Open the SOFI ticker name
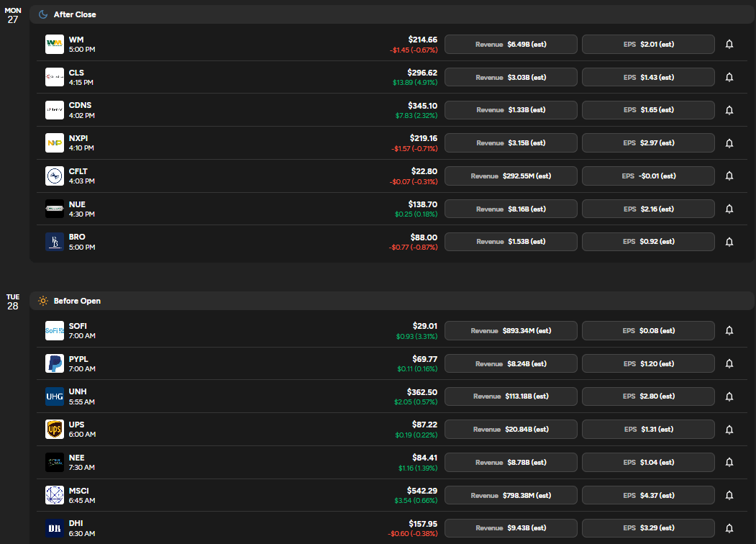 78,326
